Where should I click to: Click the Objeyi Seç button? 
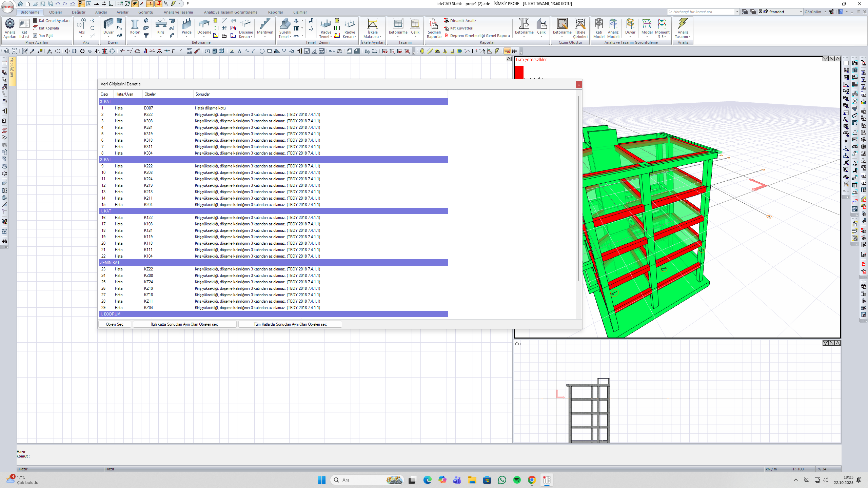pyautogui.click(x=115, y=324)
